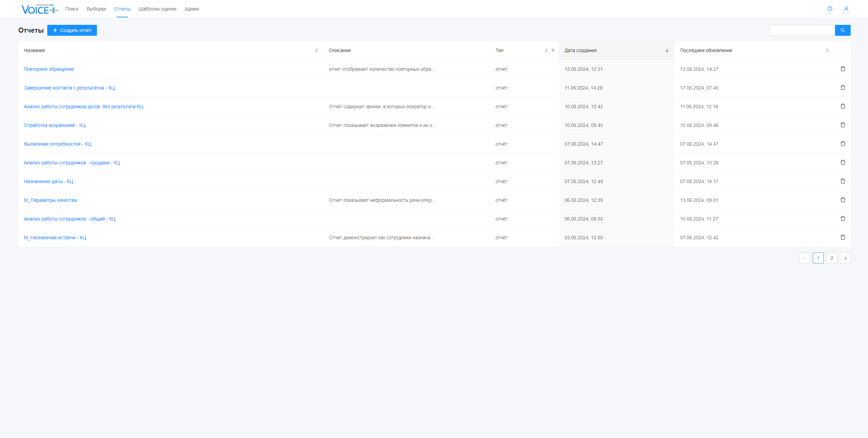
Task: Sort by Последнее обновление column
Action: (x=827, y=50)
